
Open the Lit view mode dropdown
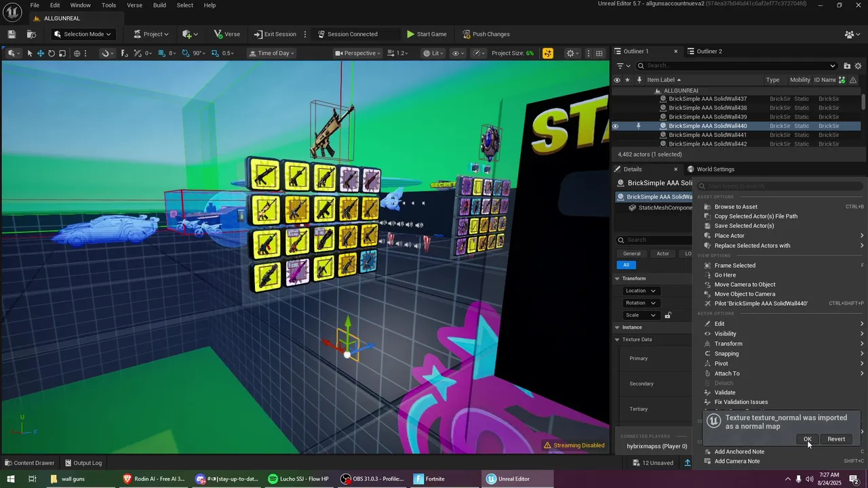pyautogui.click(x=433, y=53)
